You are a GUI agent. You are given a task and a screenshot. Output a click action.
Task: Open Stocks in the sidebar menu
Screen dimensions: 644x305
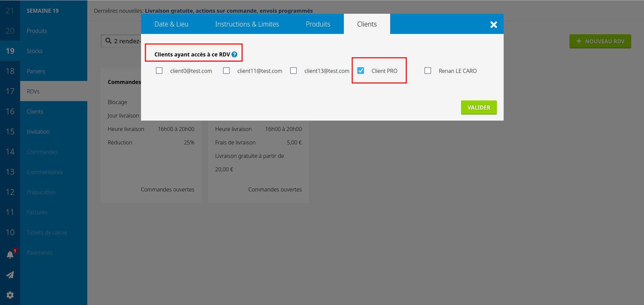click(x=35, y=51)
